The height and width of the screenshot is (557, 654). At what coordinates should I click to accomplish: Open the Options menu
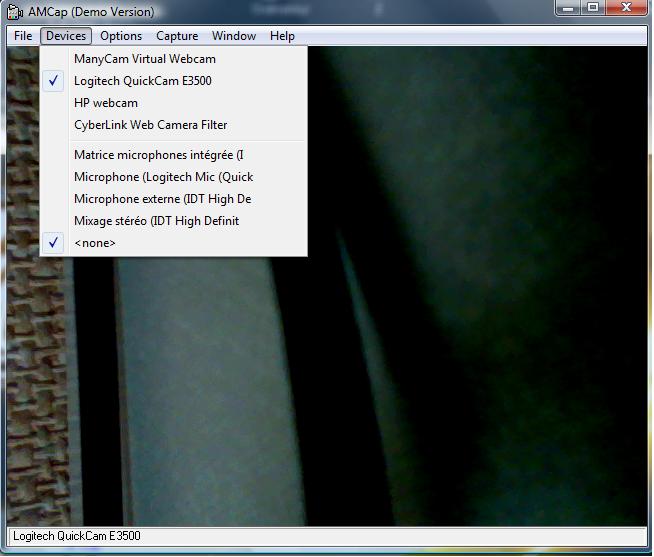(121, 36)
